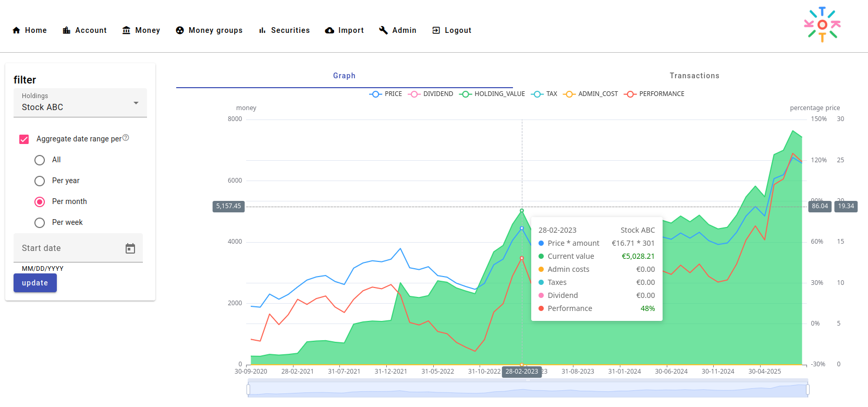This screenshot has height=407, width=868.
Task: Choose the All aggregation radio option
Action: coord(40,160)
